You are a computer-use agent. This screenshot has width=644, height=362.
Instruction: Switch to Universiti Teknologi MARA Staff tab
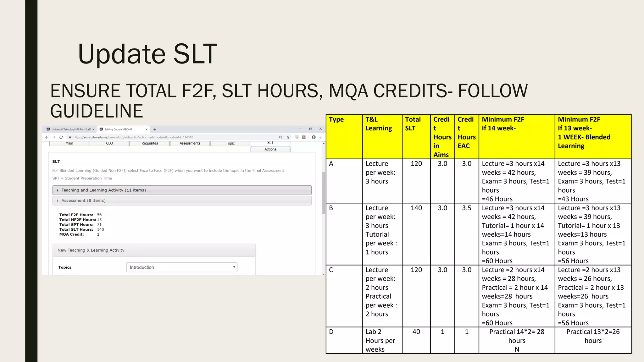(71, 129)
